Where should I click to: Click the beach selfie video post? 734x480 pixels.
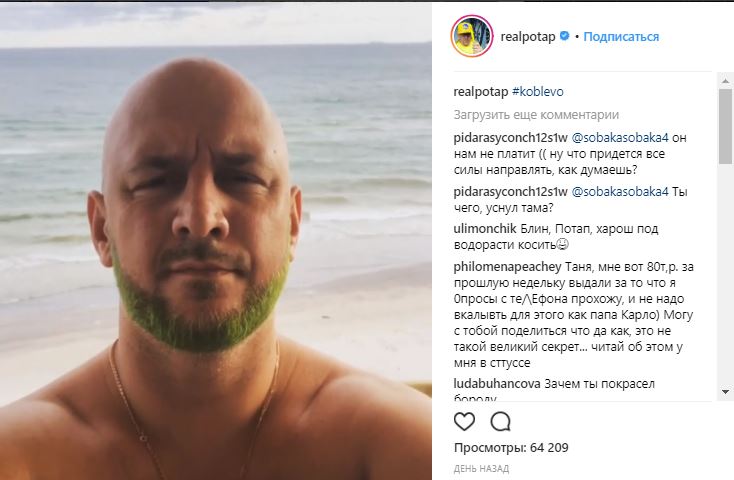pyautogui.click(x=216, y=241)
